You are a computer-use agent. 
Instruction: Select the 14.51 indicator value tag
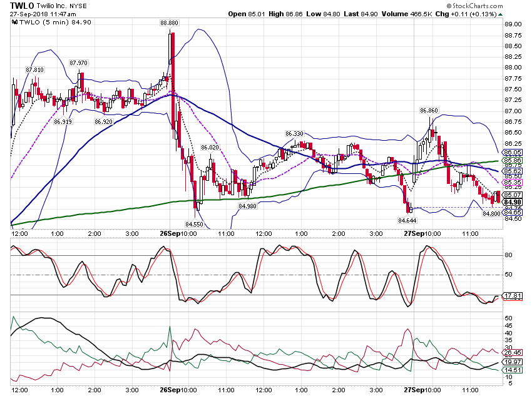(513, 370)
